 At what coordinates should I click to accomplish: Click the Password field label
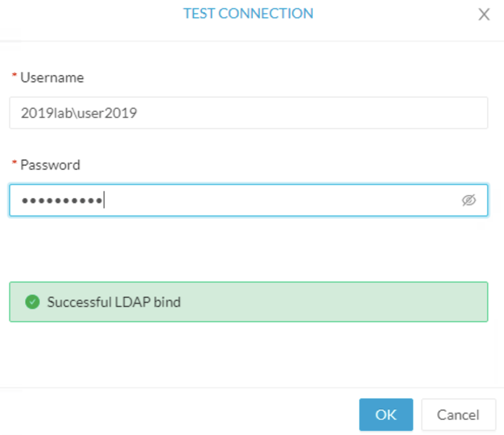[50, 165]
